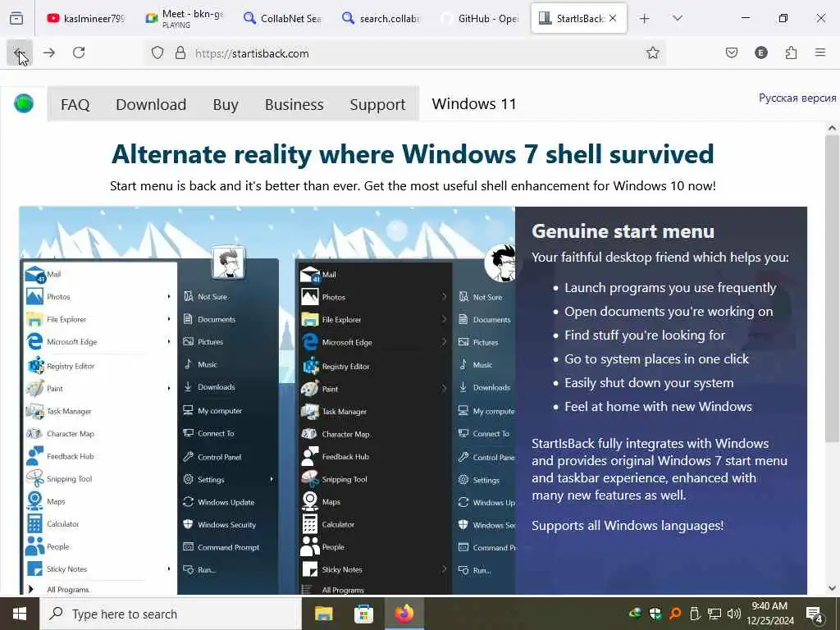This screenshot has height=630, width=840.
Task: Click the "Genuine start menu" heading
Action: coord(623,231)
